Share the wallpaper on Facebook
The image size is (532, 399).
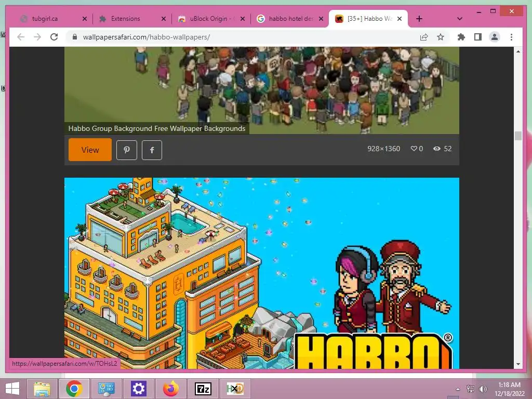tap(152, 150)
